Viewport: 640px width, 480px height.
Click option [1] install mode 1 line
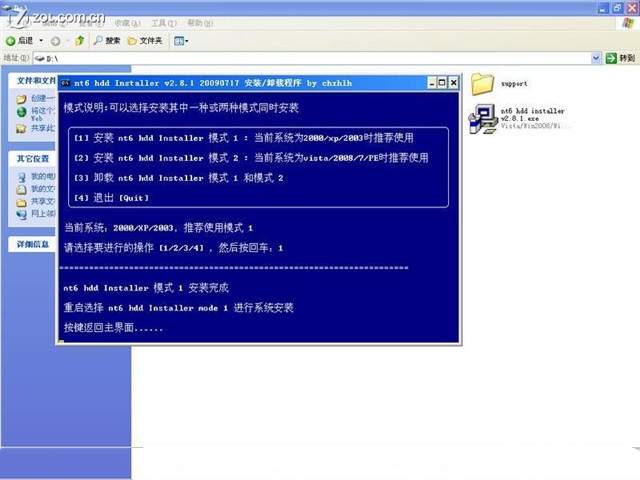click(x=244, y=138)
